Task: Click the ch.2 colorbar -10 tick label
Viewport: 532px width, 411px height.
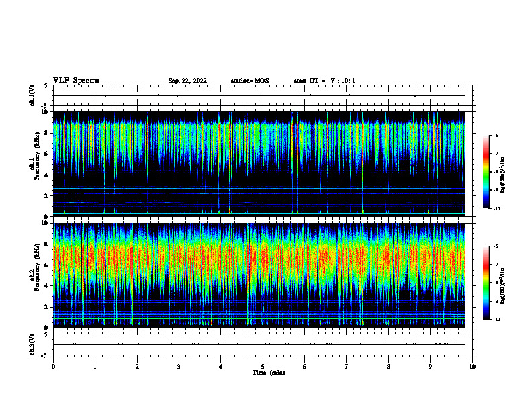Action: 497,320
